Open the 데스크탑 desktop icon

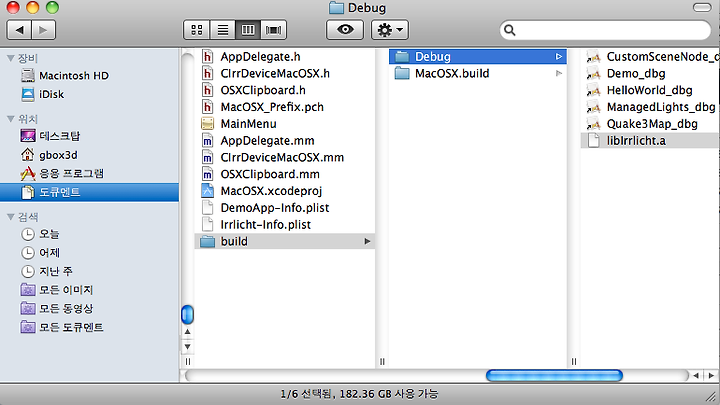click(28, 136)
